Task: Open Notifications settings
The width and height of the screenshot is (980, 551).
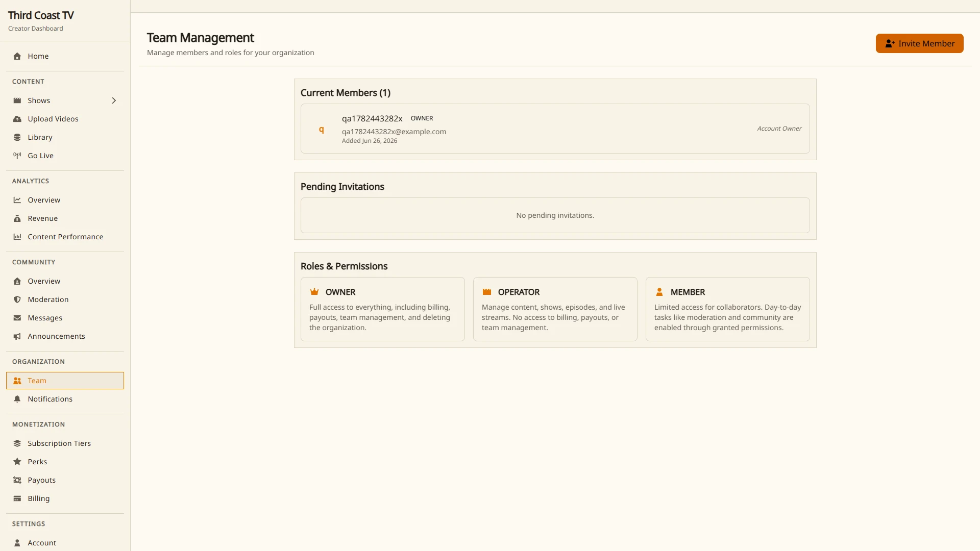Action: 65,399
